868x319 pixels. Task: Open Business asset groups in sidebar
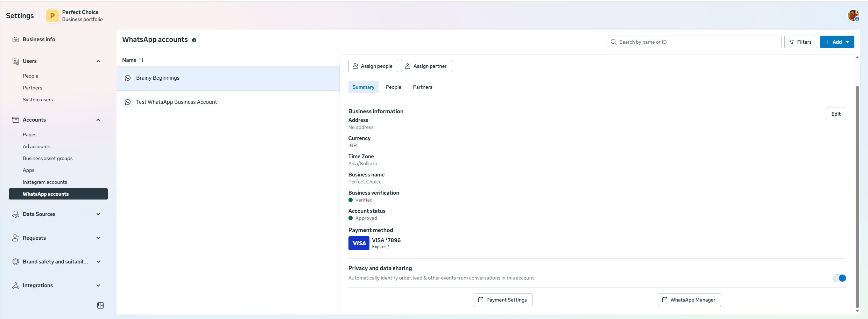click(48, 158)
